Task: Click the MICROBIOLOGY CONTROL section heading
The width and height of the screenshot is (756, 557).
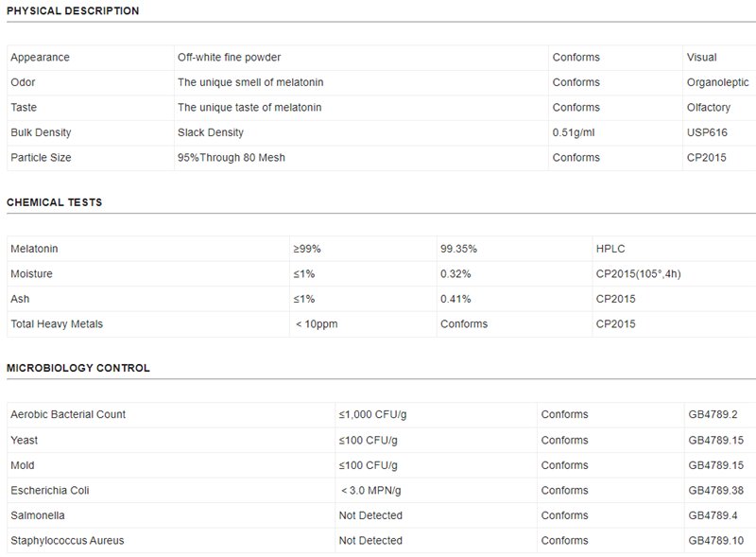Action: coord(78,368)
